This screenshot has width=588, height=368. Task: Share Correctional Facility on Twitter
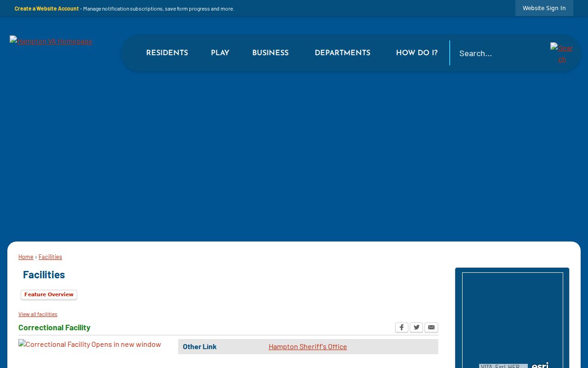pyautogui.click(x=416, y=328)
